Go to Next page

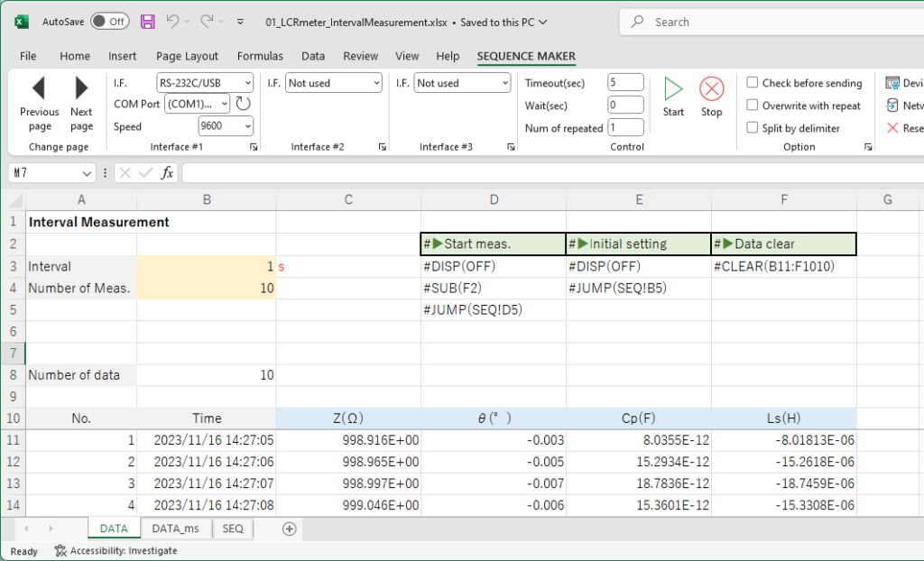[x=81, y=104]
